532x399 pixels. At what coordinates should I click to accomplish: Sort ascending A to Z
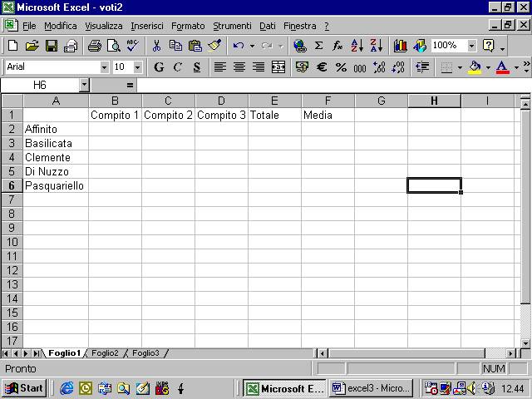tap(357, 46)
